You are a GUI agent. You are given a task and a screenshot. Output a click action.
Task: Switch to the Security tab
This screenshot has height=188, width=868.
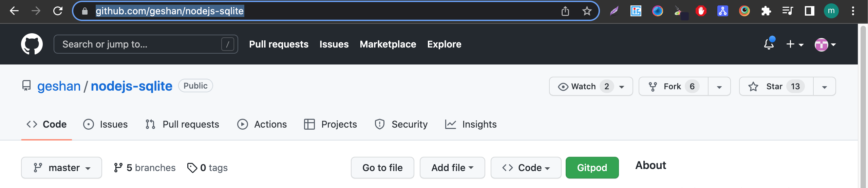pyautogui.click(x=401, y=124)
